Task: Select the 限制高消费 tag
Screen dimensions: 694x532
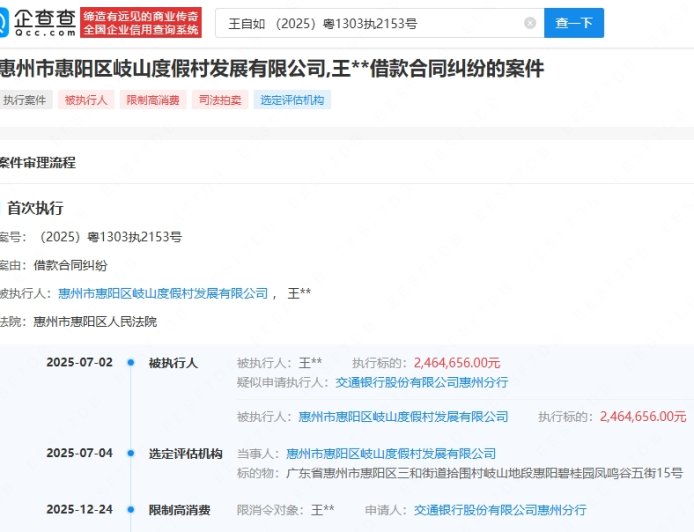Action: point(153,100)
